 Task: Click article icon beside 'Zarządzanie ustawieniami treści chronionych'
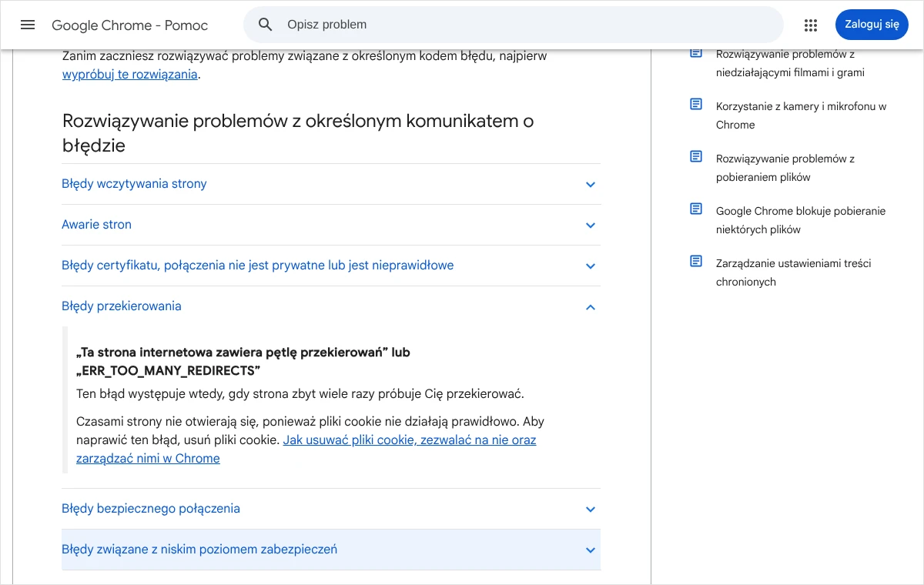[696, 262]
